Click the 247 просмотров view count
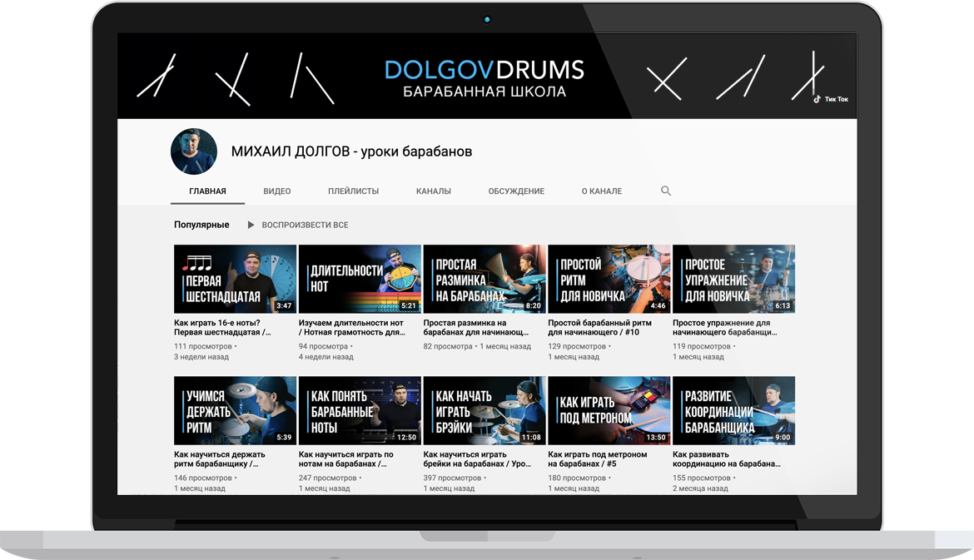974x560 pixels. pos(327,478)
